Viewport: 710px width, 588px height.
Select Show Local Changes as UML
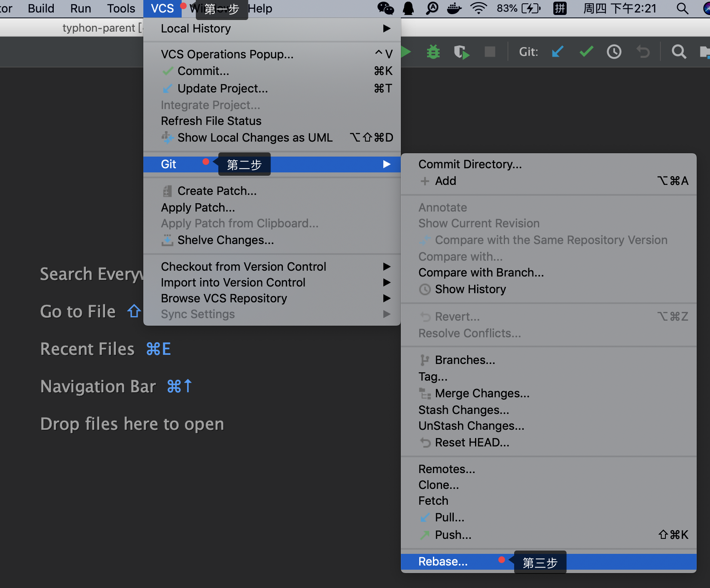coord(272,137)
